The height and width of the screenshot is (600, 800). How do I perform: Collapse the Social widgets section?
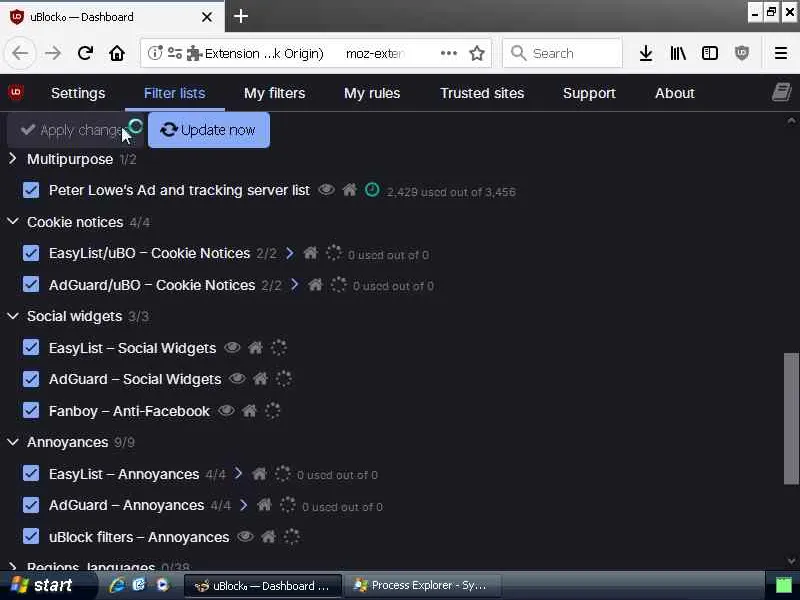[13, 316]
